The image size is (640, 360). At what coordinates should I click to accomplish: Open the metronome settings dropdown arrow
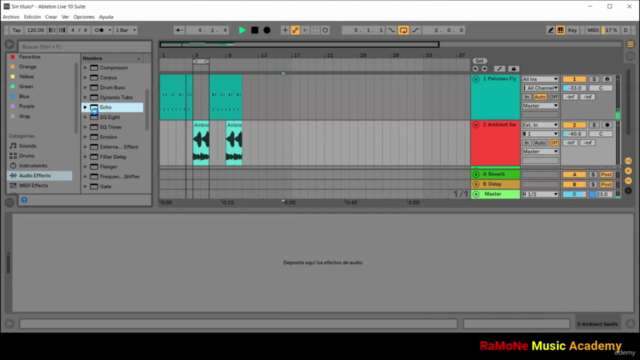109,30
